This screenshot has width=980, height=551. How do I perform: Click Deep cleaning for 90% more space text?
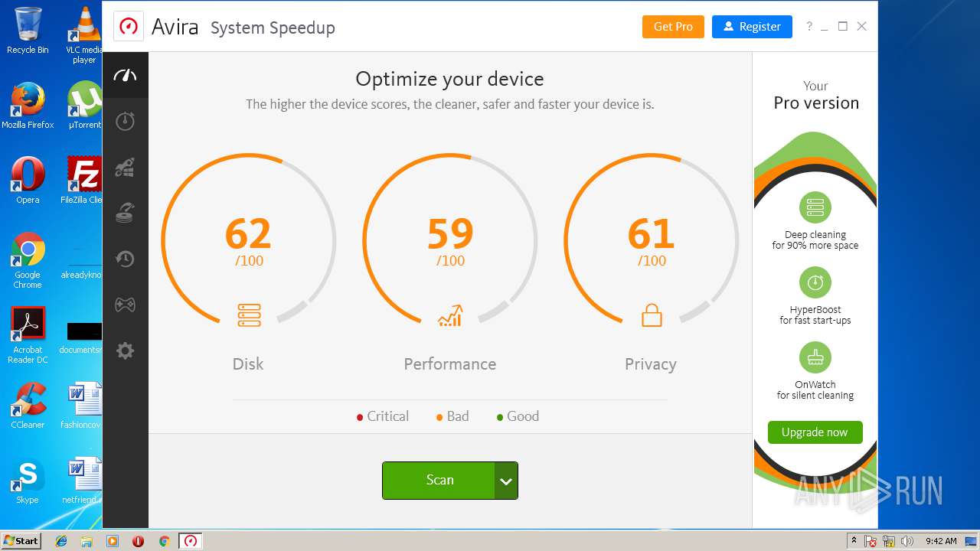coord(815,240)
